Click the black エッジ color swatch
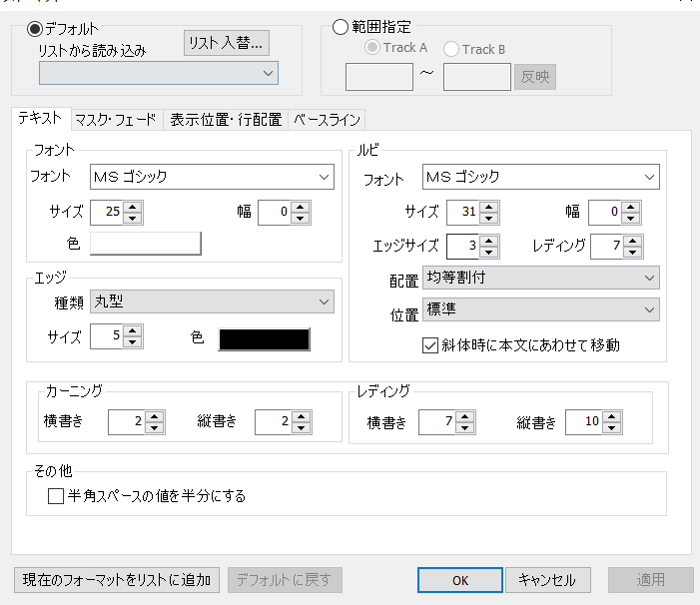The width and height of the screenshot is (700, 605). click(265, 338)
